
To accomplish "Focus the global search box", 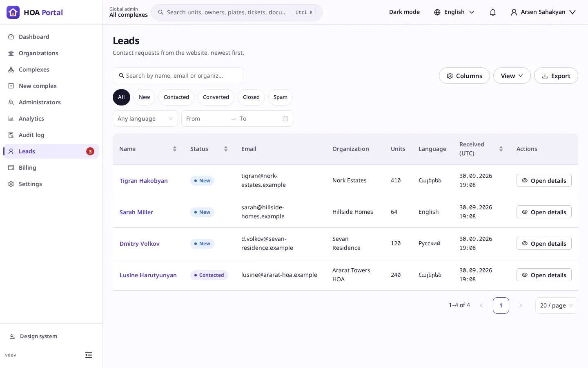I will click(237, 12).
